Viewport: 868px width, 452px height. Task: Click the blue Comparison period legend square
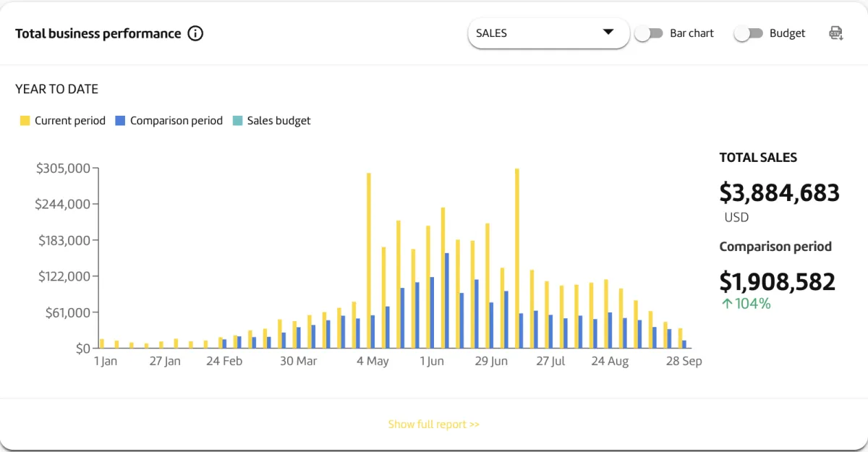(x=120, y=121)
